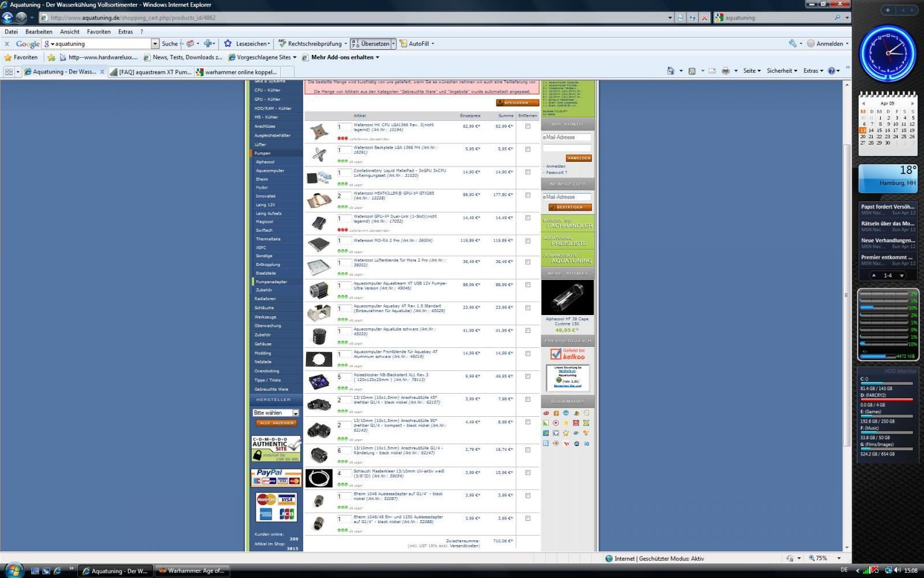Click the Kelkoo price comparison logo
The width and height of the screenshot is (924, 578).
click(567, 354)
